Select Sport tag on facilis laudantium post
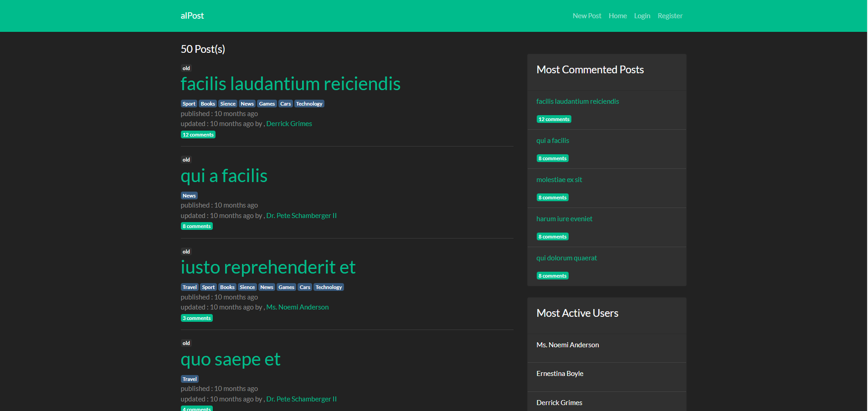 click(189, 104)
